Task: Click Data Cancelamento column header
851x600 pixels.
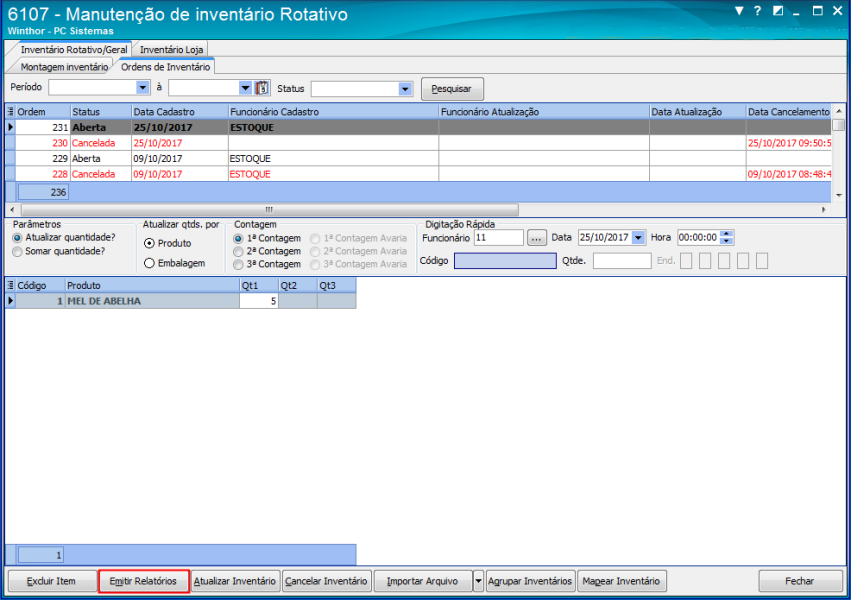Action: [x=789, y=112]
